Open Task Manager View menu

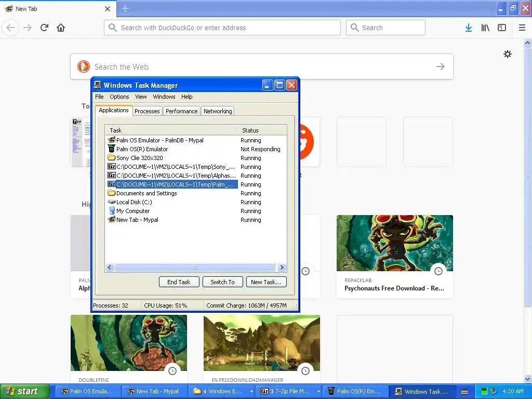[x=141, y=97]
